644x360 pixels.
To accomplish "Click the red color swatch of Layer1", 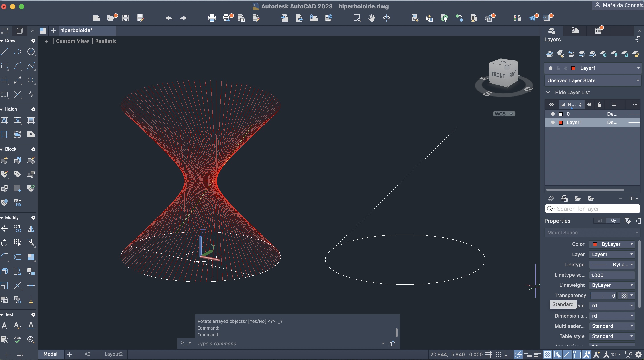I will (561, 122).
